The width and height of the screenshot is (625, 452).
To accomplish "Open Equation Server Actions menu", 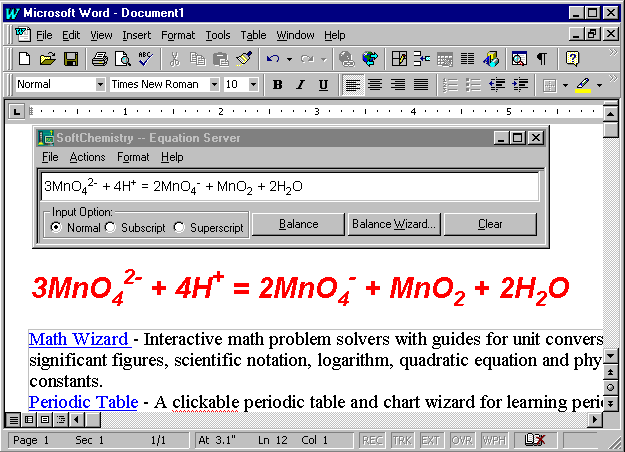I will 87,157.
